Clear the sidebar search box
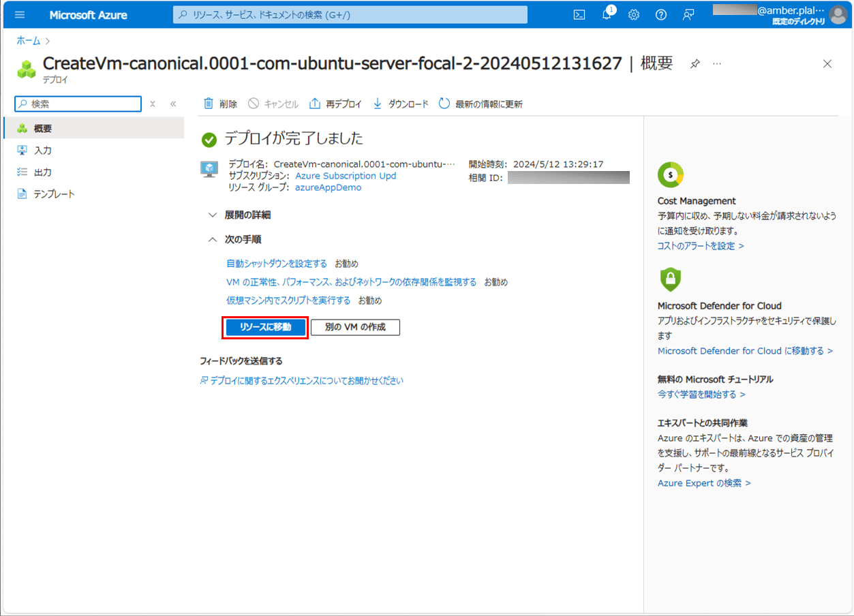854x616 pixels. coord(153,104)
